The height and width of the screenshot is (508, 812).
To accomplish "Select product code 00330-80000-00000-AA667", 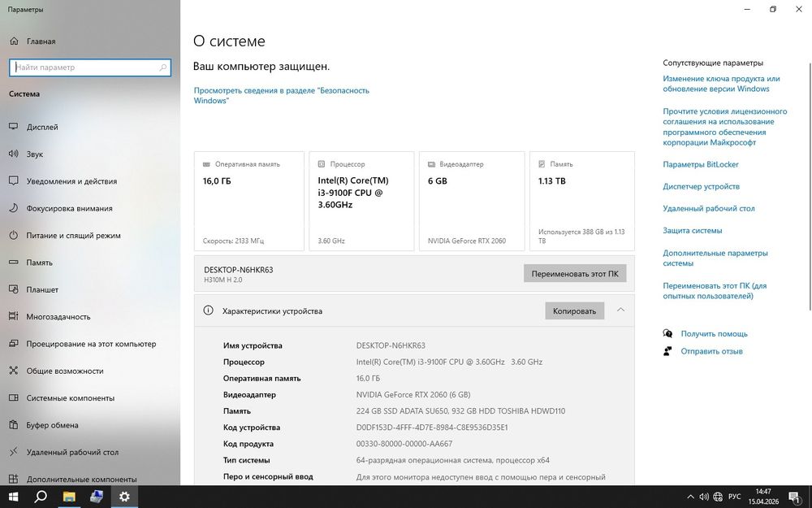I will tap(404, 444).
